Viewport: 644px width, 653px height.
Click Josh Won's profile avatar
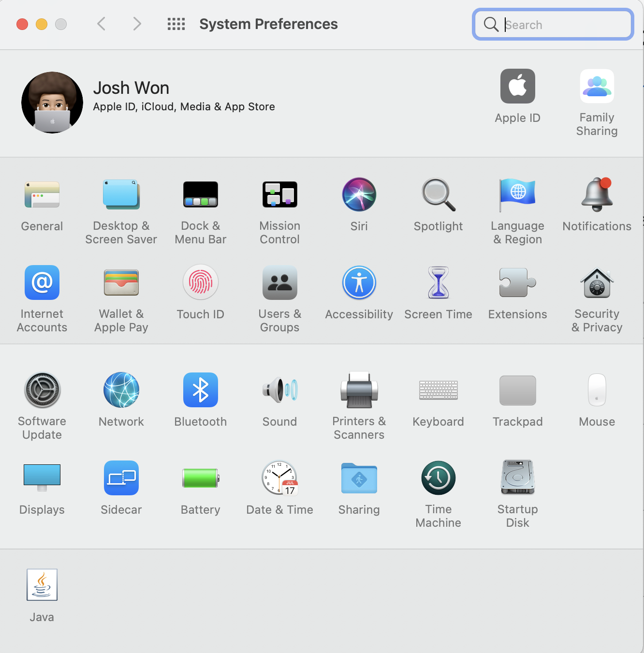pos(52,103)
